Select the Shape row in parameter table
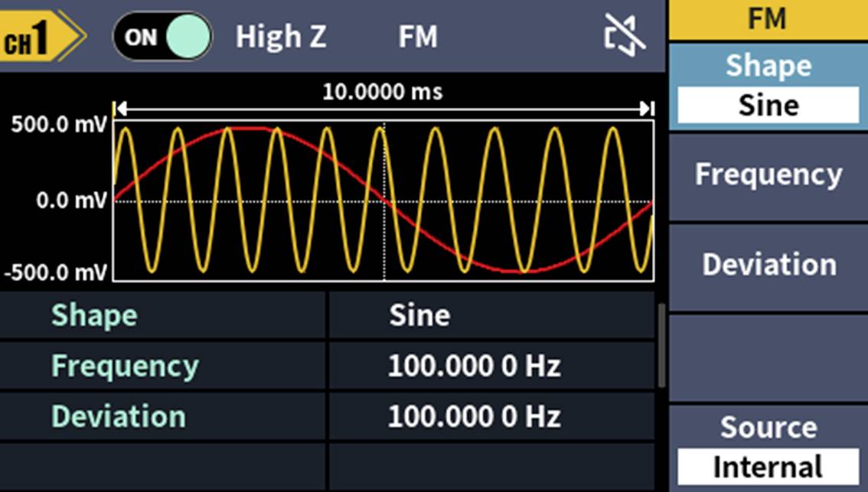Screen dimensions: 868x492 point(92,314)
